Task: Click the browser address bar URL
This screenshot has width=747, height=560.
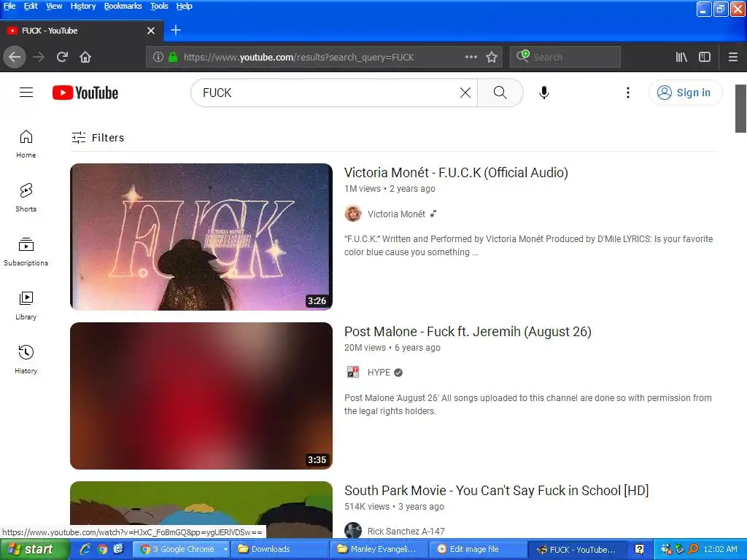Action: 298,57
